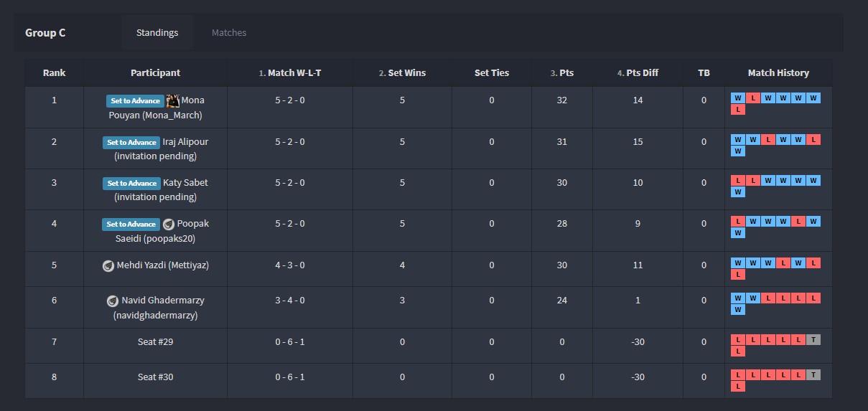Click the gray T badge for Seat #29
The image size is (868, 411).
[x=813, y=340]
